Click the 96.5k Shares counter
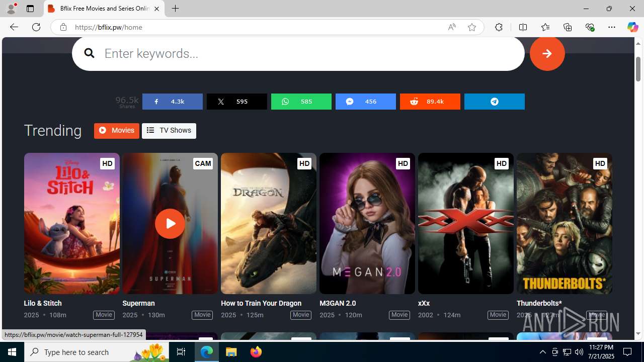The height and width of the screenshot is (362, 644). coord(127,102)
